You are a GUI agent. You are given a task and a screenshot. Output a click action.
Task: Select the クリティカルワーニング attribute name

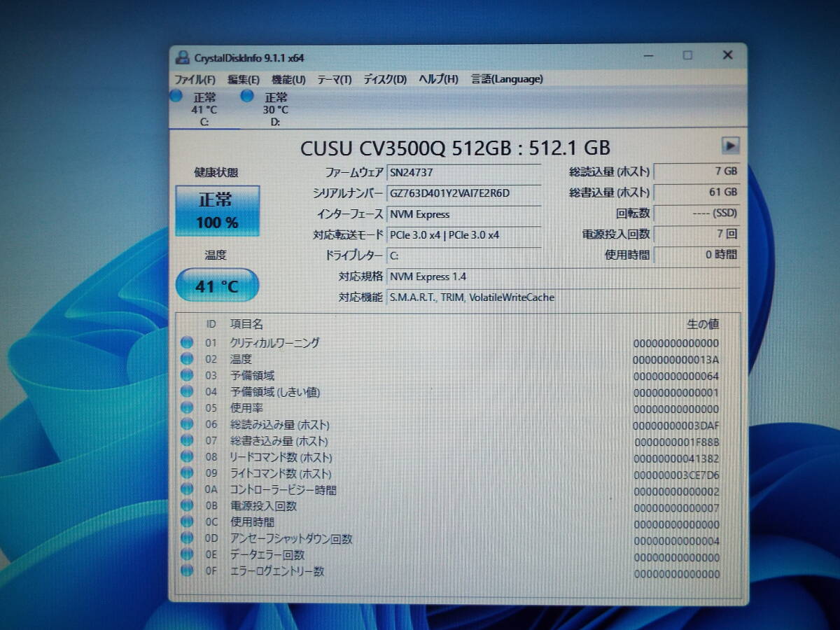pyautogui.click(x=274, y=342)
